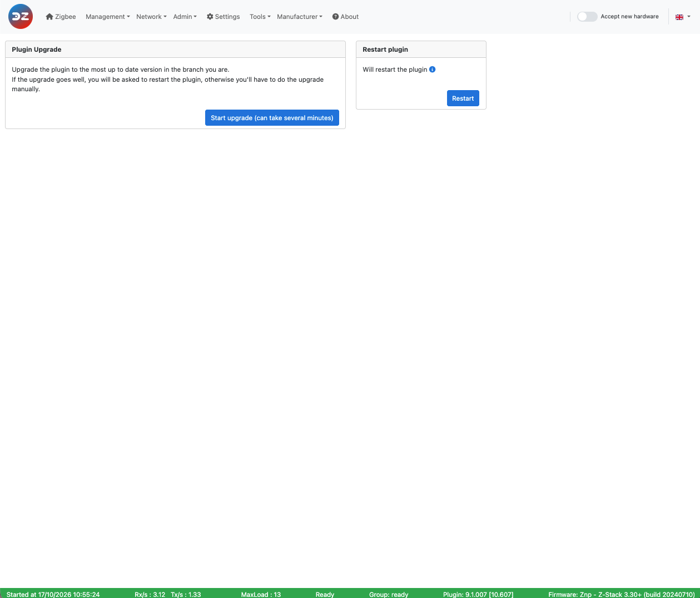The height and width of the screenshot is (598, 700).
Task: Open the Admin dropdown
Action: 185,17
